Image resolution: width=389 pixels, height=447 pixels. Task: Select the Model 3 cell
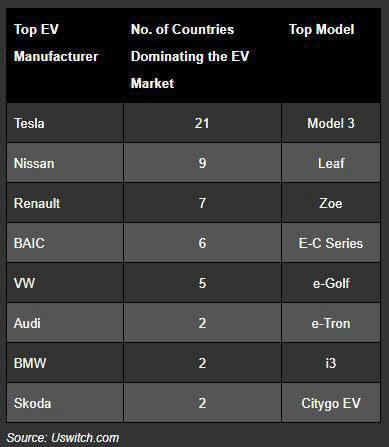point(331,123)
